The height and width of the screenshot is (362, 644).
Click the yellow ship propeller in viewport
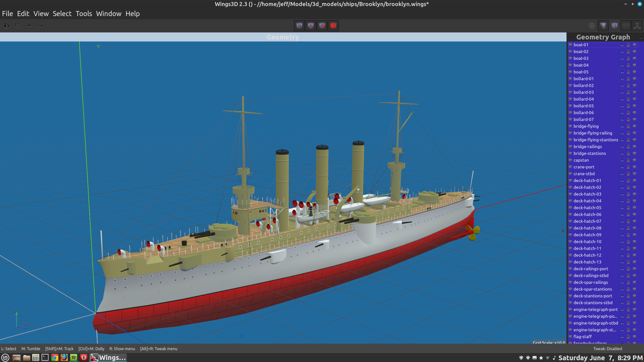point(473,232)
